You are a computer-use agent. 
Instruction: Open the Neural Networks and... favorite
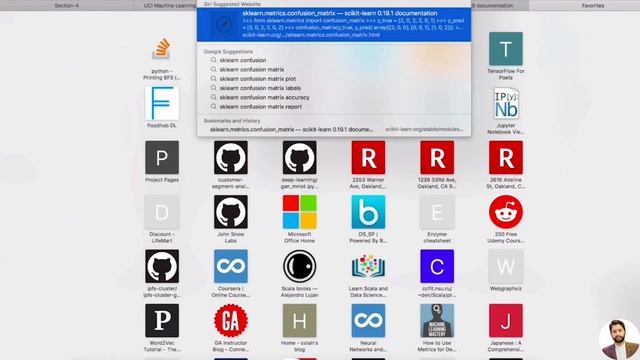[x=368, y=320]
